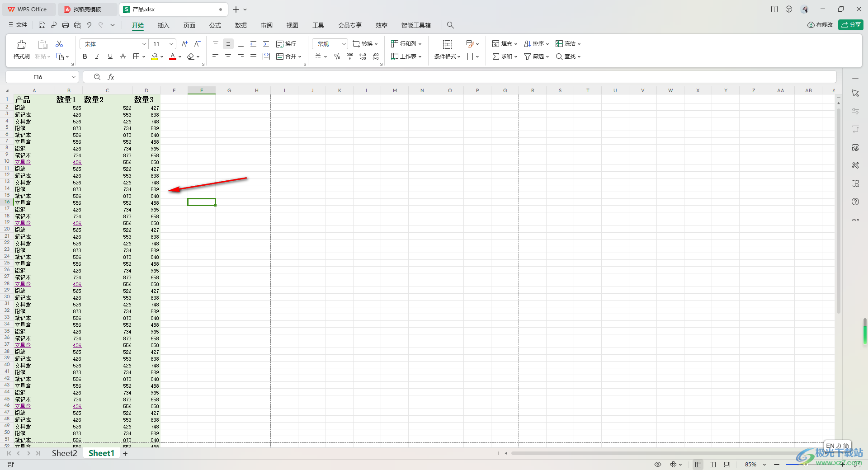Open the Formulas (公式) ribbon tab
Screen dimensions: 868x470
pyautogui.click(x=215, y=25)
